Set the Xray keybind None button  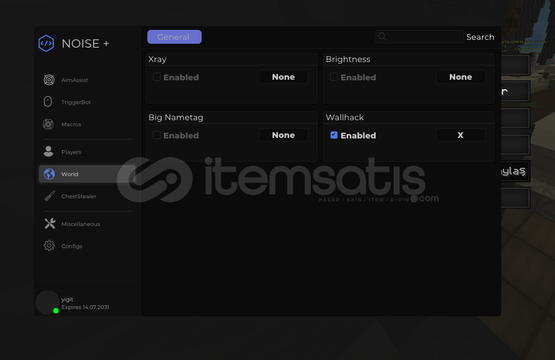click(283, 77)
